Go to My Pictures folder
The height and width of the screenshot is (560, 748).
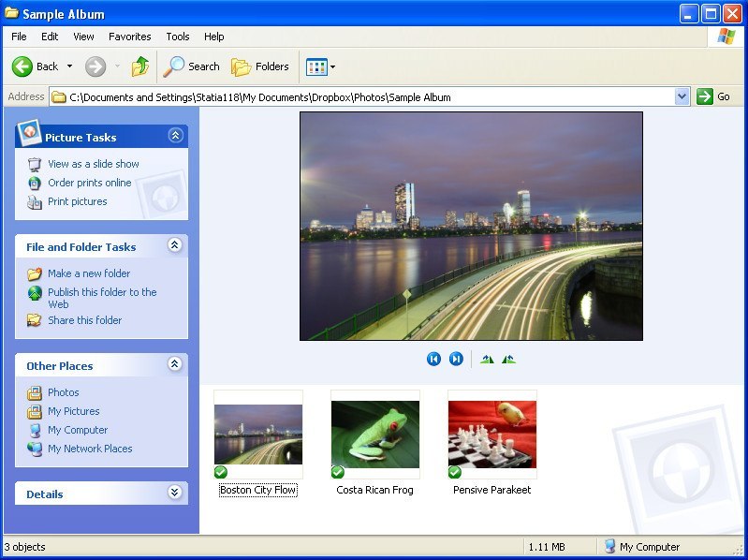[74, 411]
